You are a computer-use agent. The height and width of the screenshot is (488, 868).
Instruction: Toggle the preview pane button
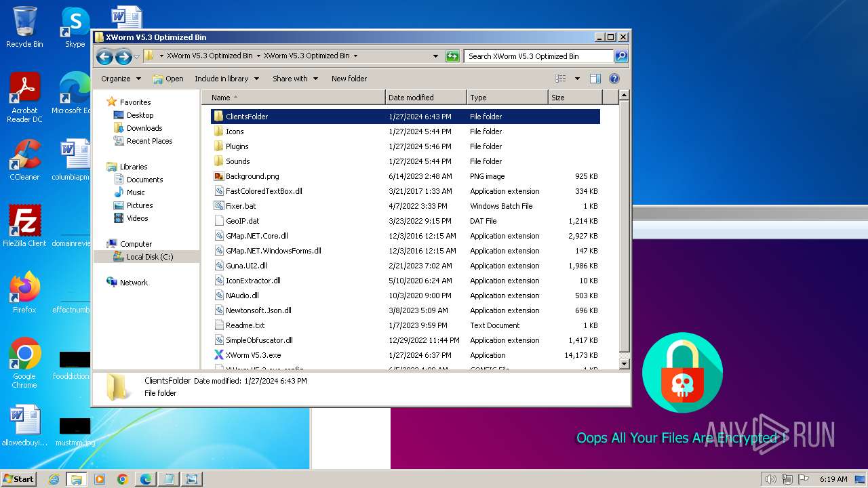(595, 79)
